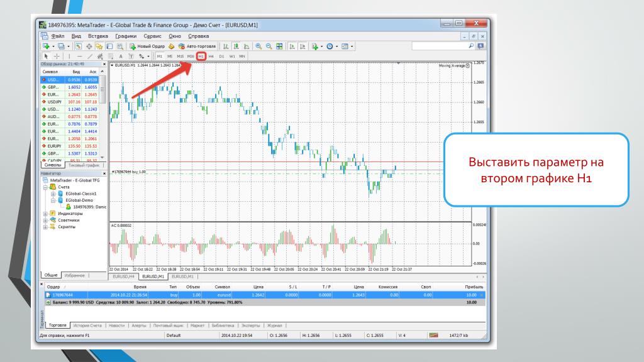Screen dimensions: 644x362
Task: Collapse the EGlobal-Demo account node
Action: pyautogui.click(x=53, y=200)
